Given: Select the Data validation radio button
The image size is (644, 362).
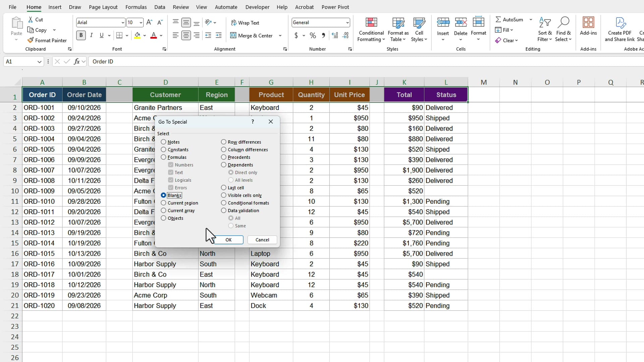Looking at the screenshot, I should (223, 210).
